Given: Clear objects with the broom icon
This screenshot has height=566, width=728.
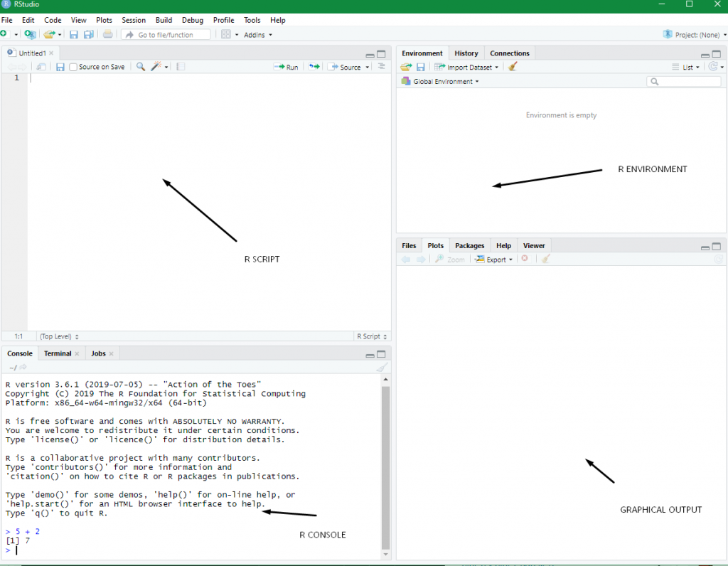Looking at the screenshot, I should coord(514,67).
